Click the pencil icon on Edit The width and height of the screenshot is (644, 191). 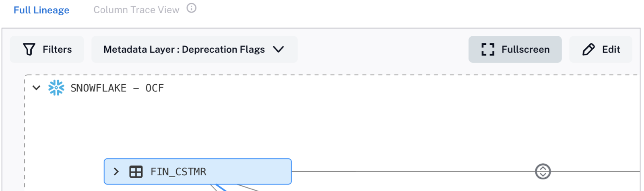pos(588,49)
